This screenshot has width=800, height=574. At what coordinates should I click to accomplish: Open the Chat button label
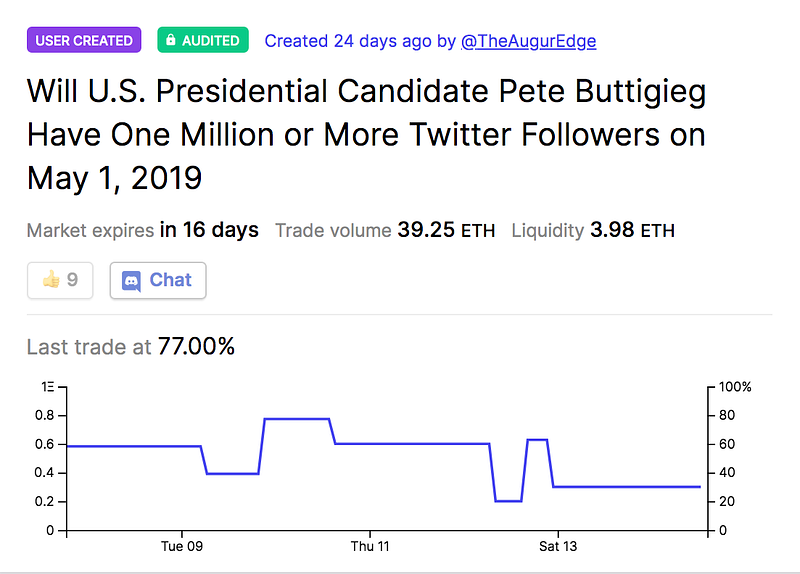170,281
